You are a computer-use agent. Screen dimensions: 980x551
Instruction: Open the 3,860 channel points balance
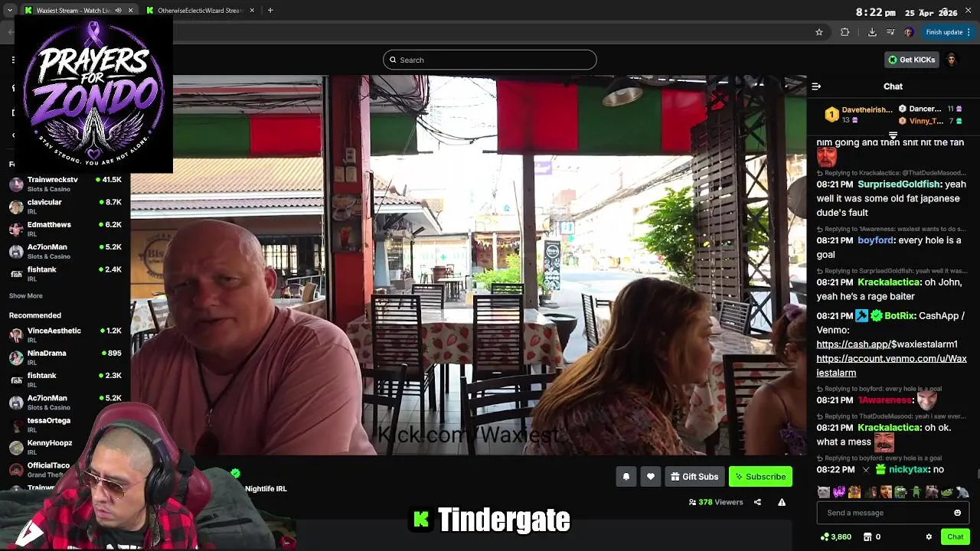click(835, 537)
